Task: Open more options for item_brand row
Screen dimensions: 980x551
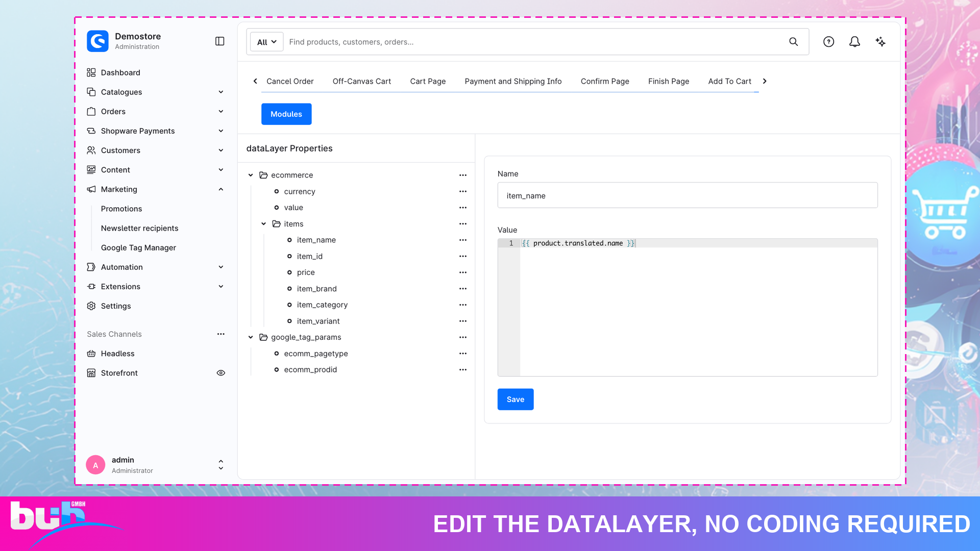Action: pyautogui.click(x=463, y=289)
